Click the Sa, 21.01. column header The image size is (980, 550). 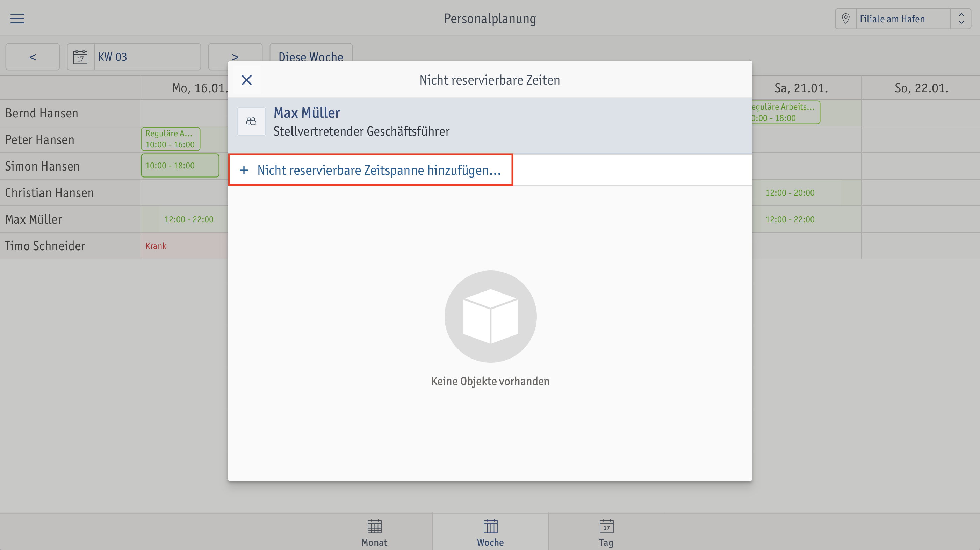[x=801, y=88]
